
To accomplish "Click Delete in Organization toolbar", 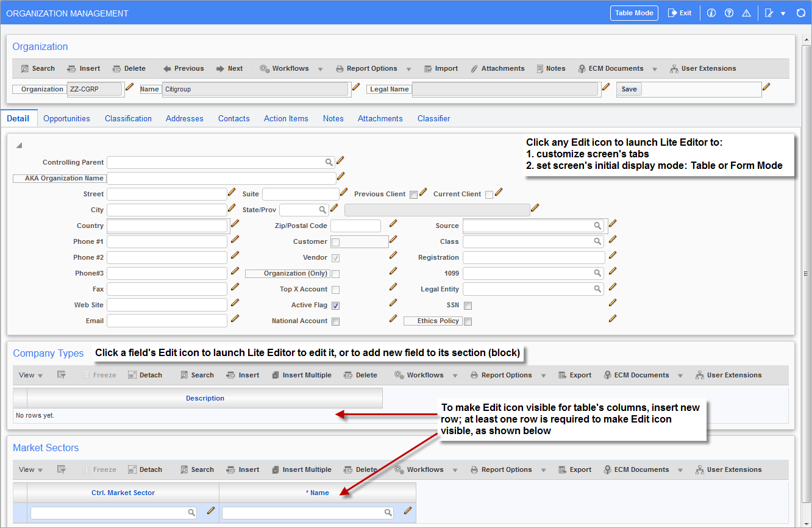I will [129, 68].
